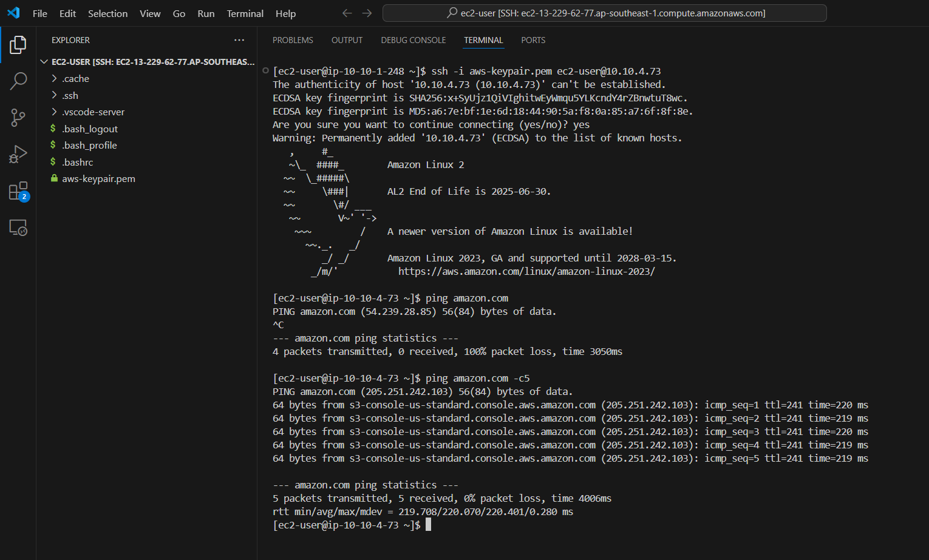Select the Terminal panel tab
The image size is (929, 560).
(483, 40)
